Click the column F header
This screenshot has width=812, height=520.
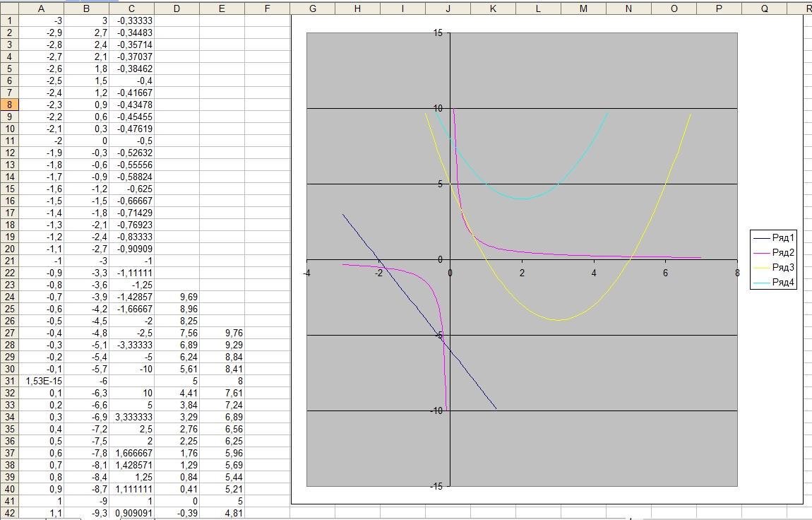pos(267,8)
